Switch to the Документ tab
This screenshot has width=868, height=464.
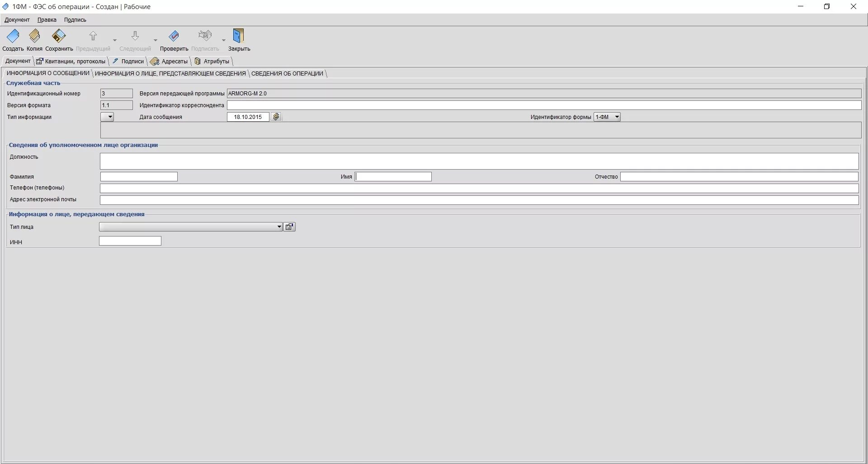pyautogui.click(x=18, y=61)
